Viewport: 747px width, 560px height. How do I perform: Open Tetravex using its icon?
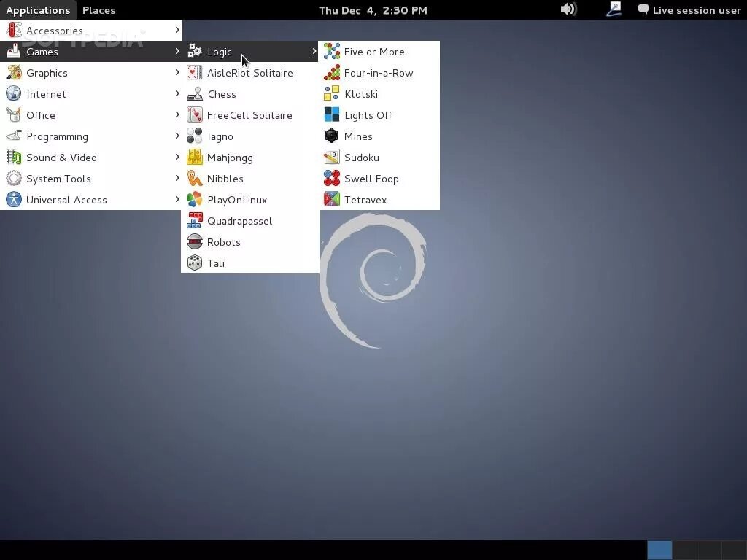[x=332, y=200]
